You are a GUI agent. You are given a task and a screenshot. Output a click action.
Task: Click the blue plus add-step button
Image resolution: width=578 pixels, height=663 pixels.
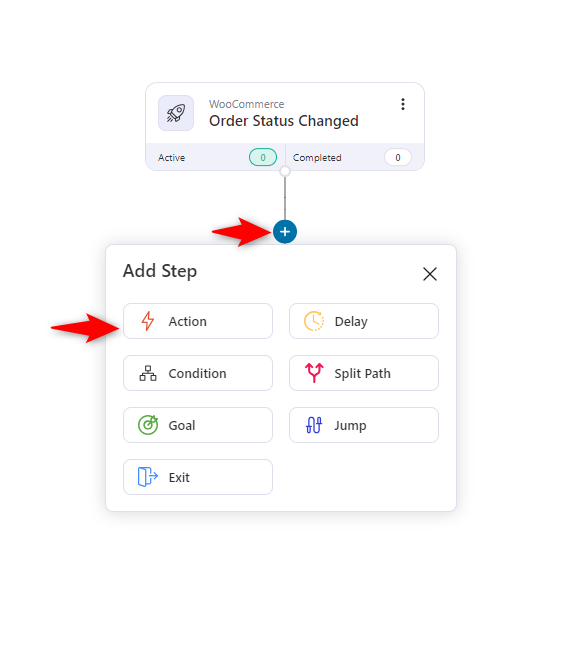coord(285,232)
